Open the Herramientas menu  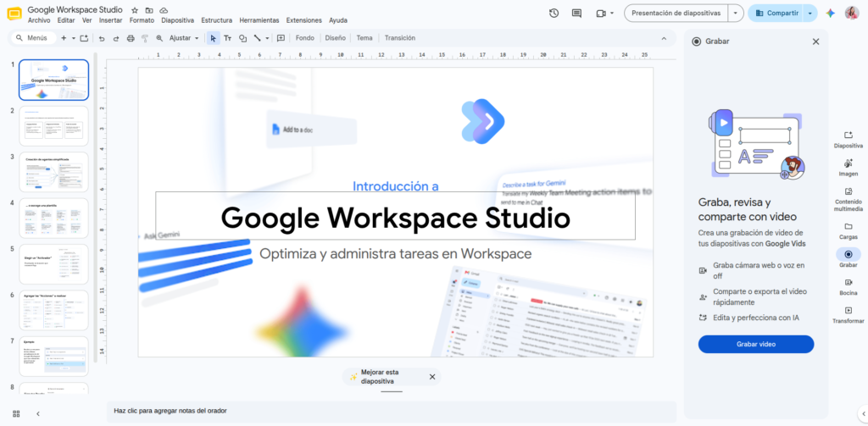[259, 20]
